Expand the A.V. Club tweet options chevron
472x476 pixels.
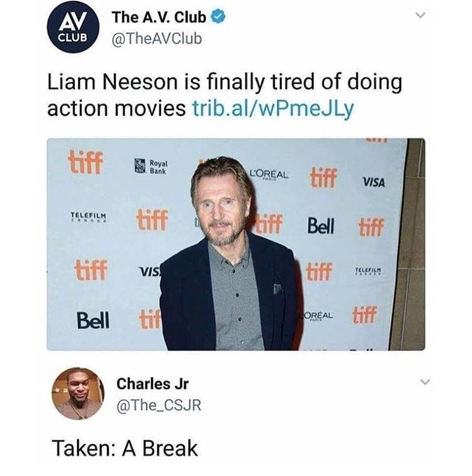[x=421, y=15]
